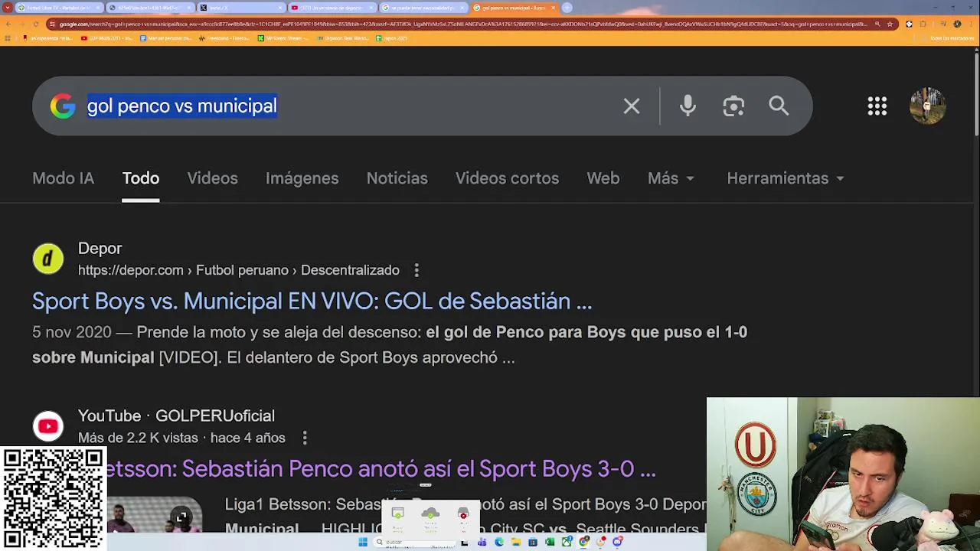Viewport: 980px width, 551px height.
Task: Click the depor.com breadcrumb URL
Action: [239, 270]
